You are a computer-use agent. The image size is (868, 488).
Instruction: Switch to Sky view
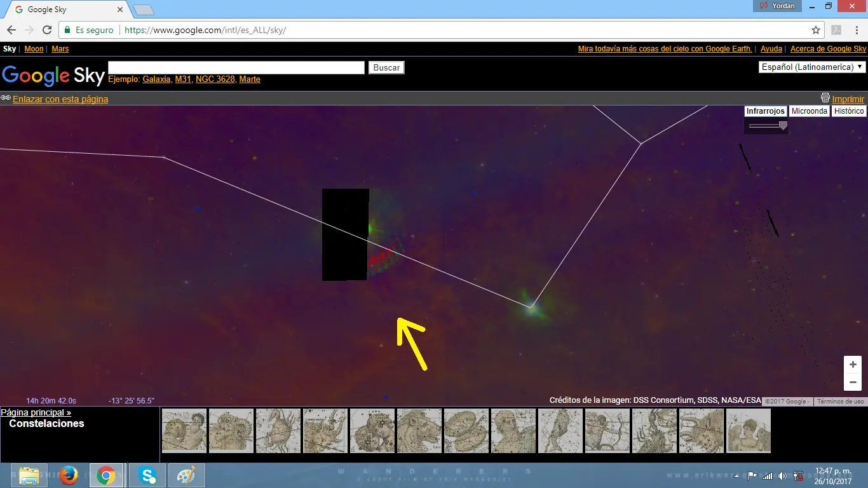(x=10, y=49)
